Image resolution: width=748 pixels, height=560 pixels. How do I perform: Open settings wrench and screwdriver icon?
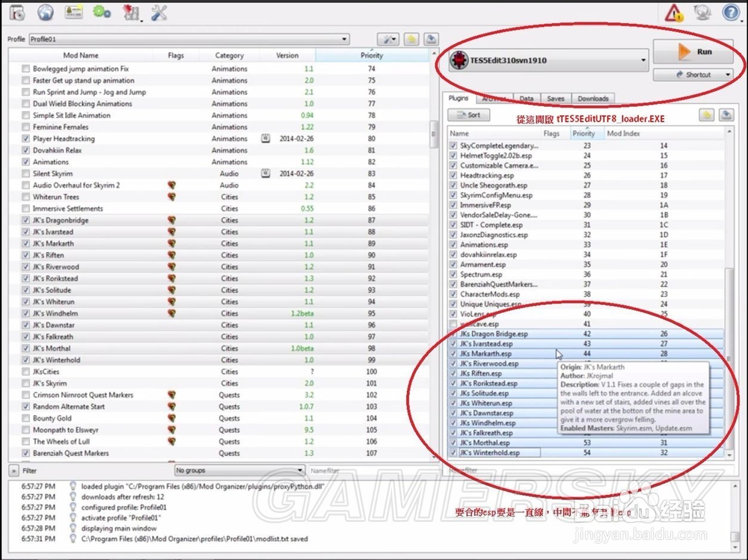[x=159, y=13]
